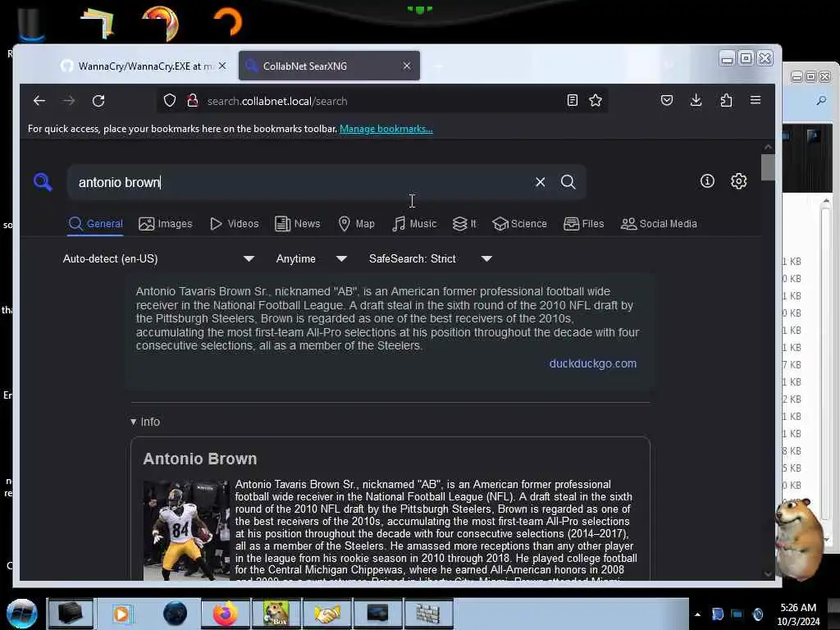Viewport: 840px width, 630px height.
Task: Open SearXNG preferences gear icon
Action: (739, 181)
